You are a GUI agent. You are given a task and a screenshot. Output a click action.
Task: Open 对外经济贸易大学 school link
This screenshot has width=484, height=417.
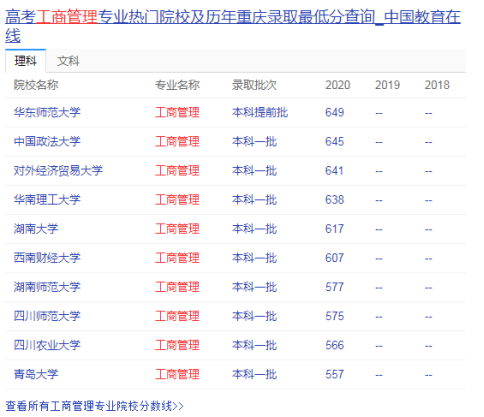click(58, 170)
